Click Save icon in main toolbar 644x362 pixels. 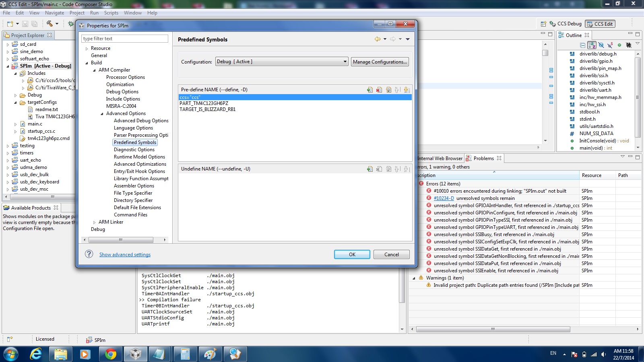(x=25, y=24)
